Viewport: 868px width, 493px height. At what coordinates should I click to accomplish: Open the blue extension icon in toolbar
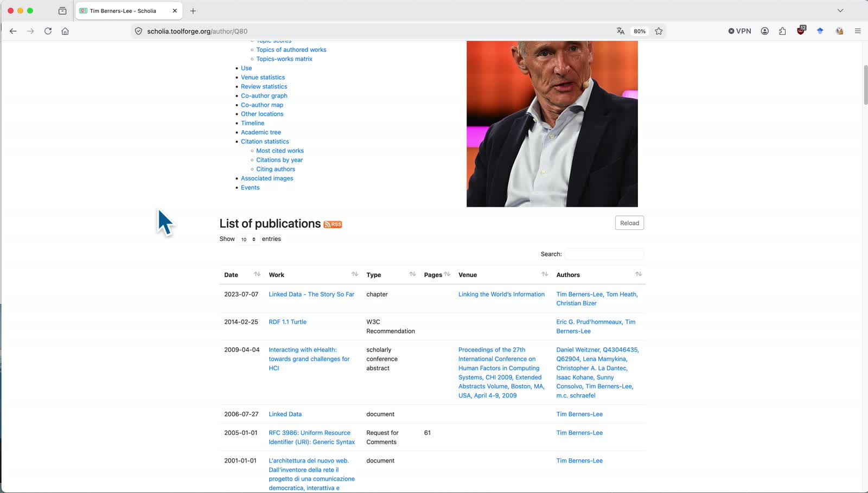[820, 31]
